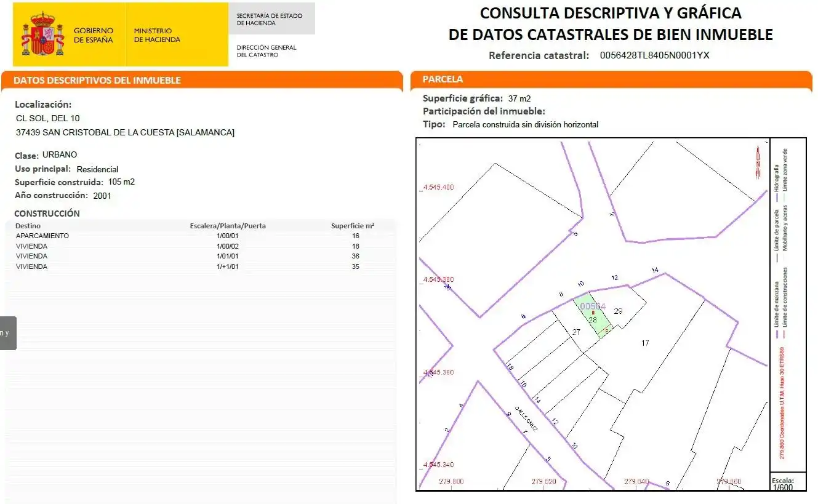Click the 'Límite de manzana' legend entry

pos(777,310)
